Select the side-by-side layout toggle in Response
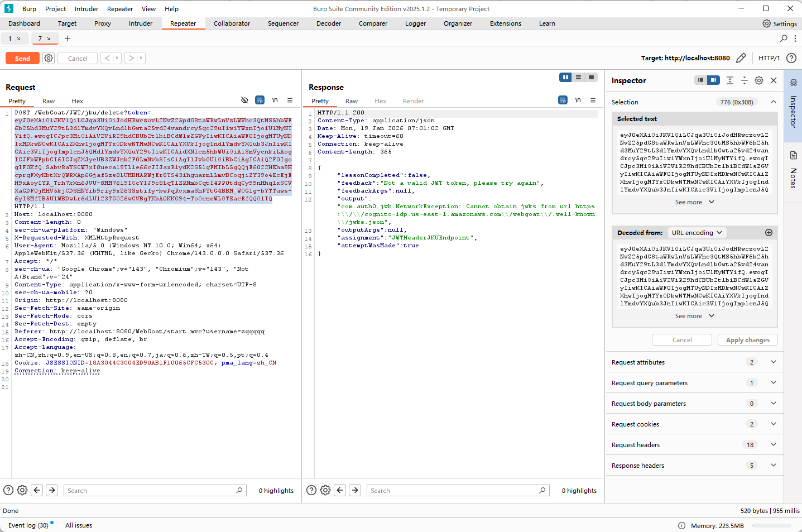802x532 pixels. [x=565, y=78]
